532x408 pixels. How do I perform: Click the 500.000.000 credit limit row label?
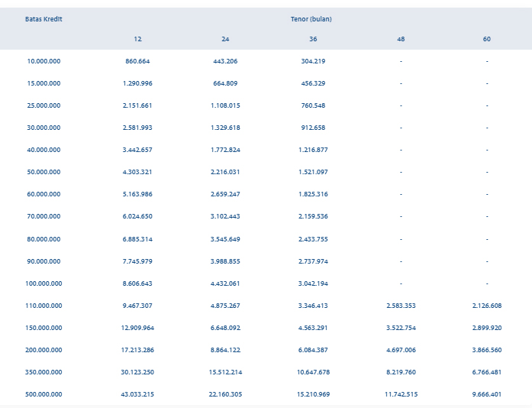point(44,394)
